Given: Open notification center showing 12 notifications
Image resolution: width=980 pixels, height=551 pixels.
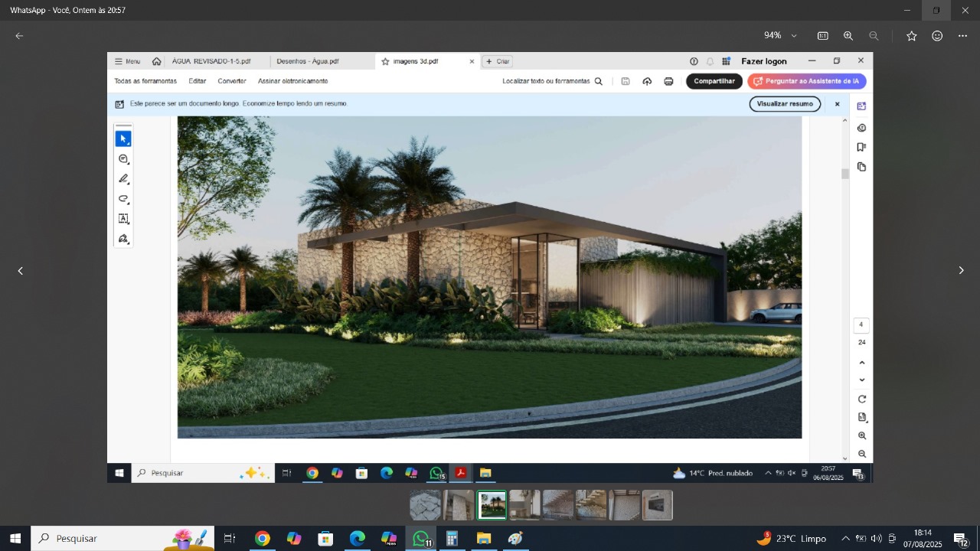Looking at the screenshot, I should (960, 539).
